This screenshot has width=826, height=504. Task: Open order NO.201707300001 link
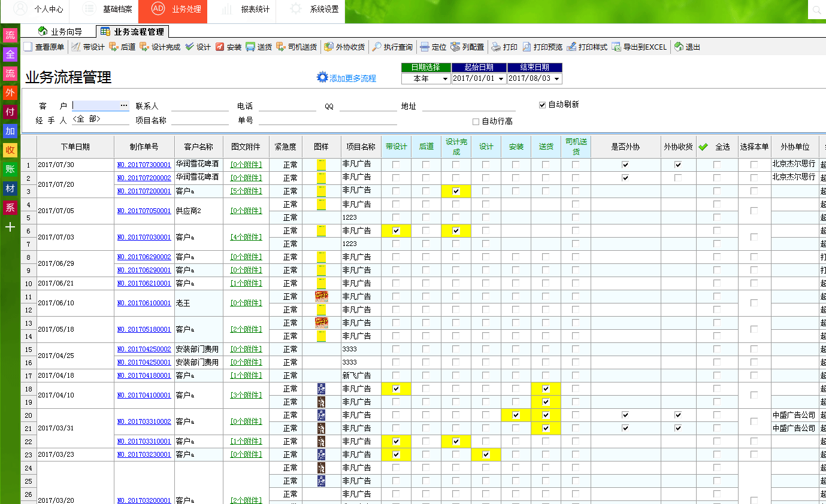coord(144,164)
